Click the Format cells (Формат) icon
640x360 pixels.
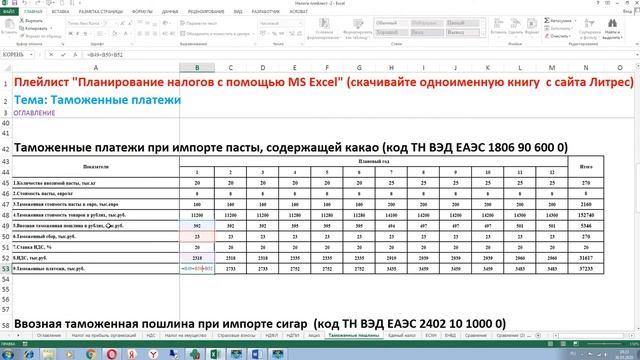pos(532,24)
